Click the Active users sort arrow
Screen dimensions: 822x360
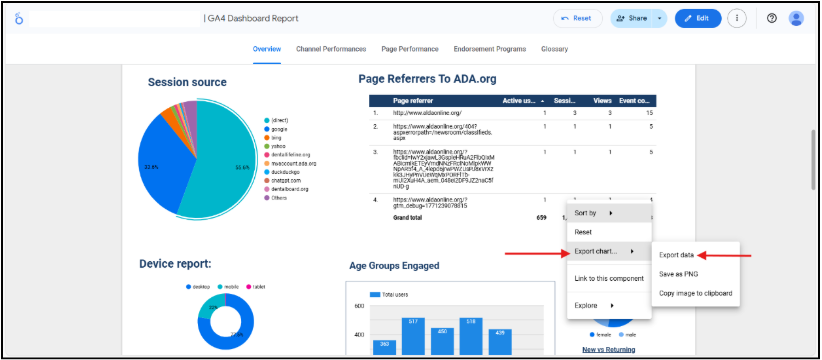pos(542,101)
